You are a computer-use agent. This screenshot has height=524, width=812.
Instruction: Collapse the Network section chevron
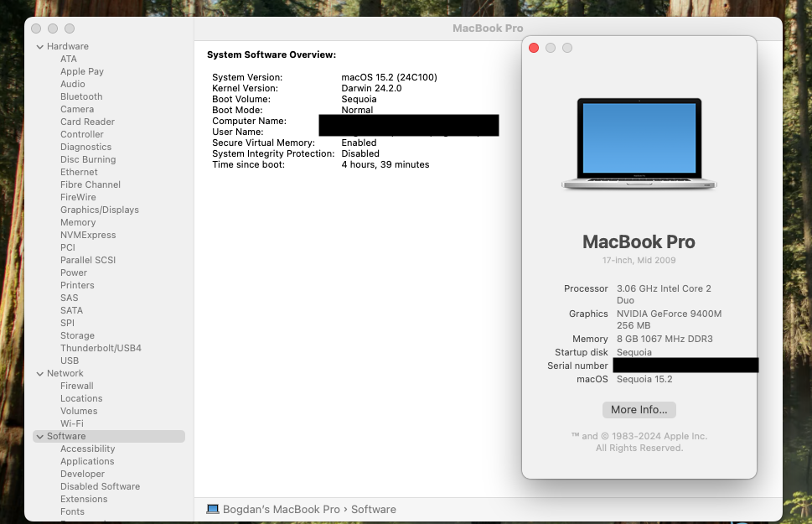pyautogui.click(x=40, y=374)
